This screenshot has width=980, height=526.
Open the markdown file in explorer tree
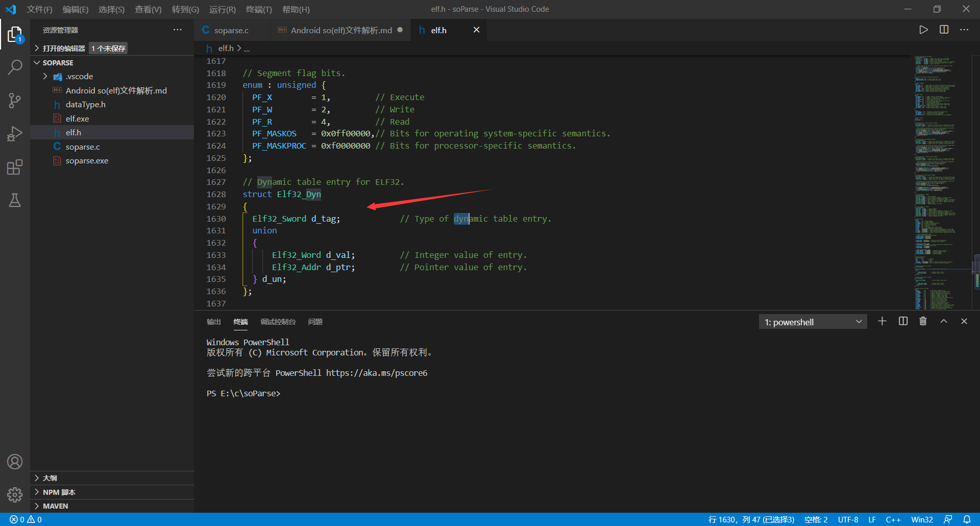point(116,90)
